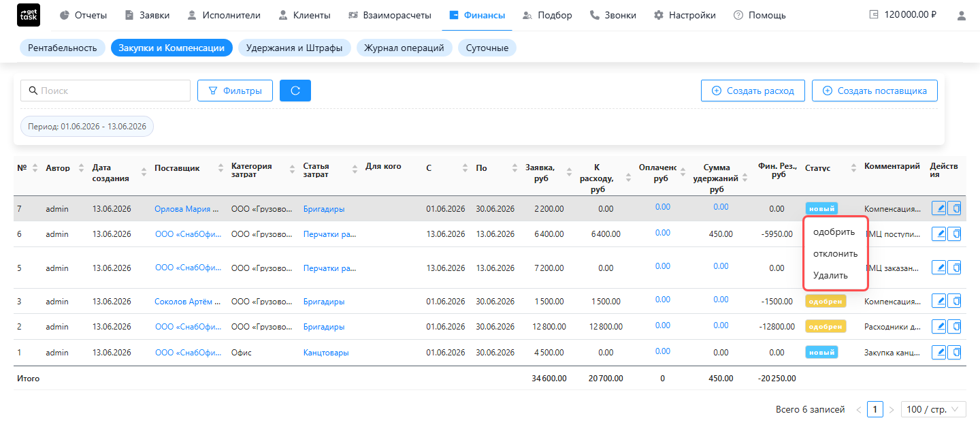Open supplier link Соколов Артём
Viewport: 980px width, 431px height.
coord(187,302)
